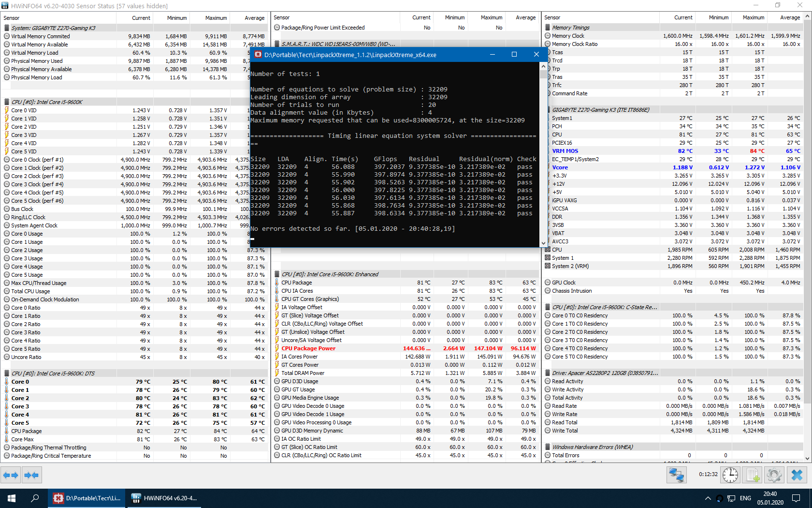
Task: Click the LinpackXtreme console scrollbar up arrow
Action: [x=544, y=66]
